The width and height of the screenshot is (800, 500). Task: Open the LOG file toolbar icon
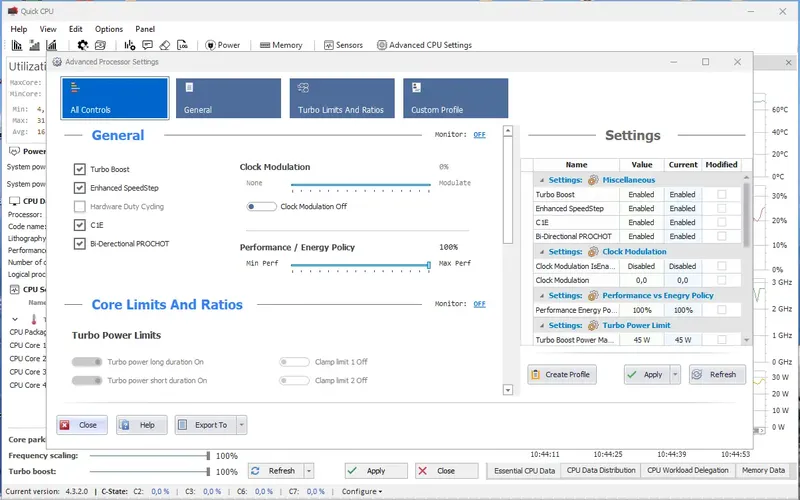[x=183, y=45]
